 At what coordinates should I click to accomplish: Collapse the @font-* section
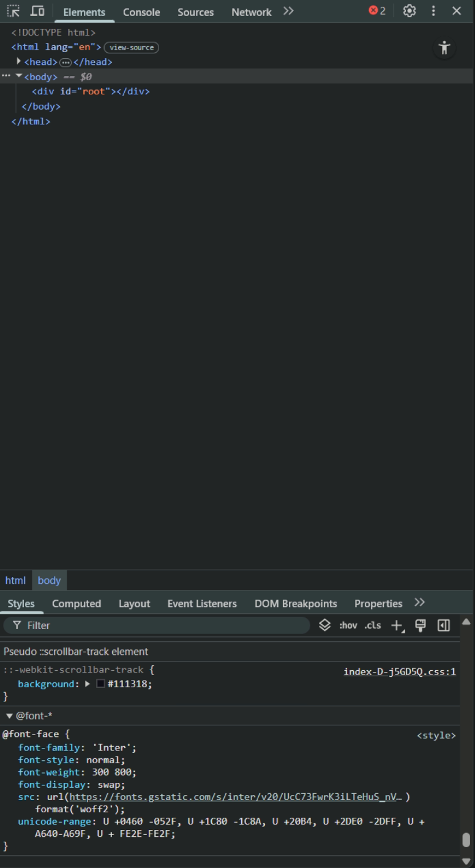(9, 716)
